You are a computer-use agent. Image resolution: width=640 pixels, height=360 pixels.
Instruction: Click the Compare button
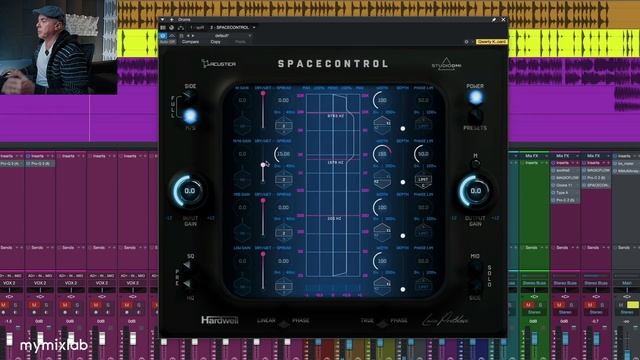[190, 42]
